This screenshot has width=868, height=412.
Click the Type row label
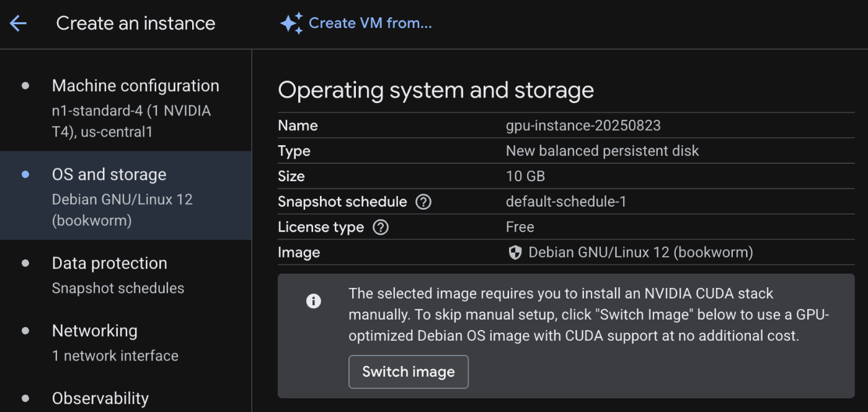[x=294, y=151]
